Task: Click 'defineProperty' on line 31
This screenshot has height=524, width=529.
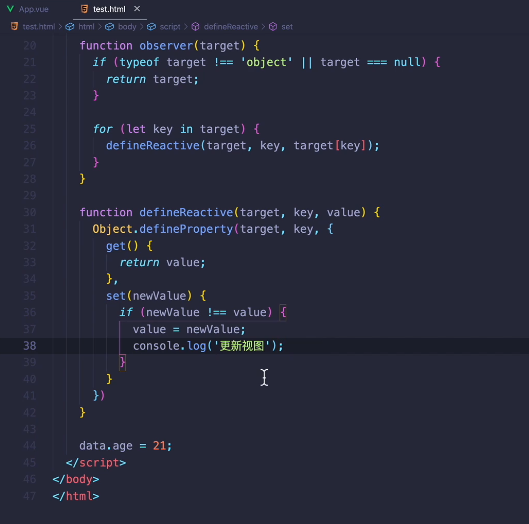Action: (x=186, y=229)
